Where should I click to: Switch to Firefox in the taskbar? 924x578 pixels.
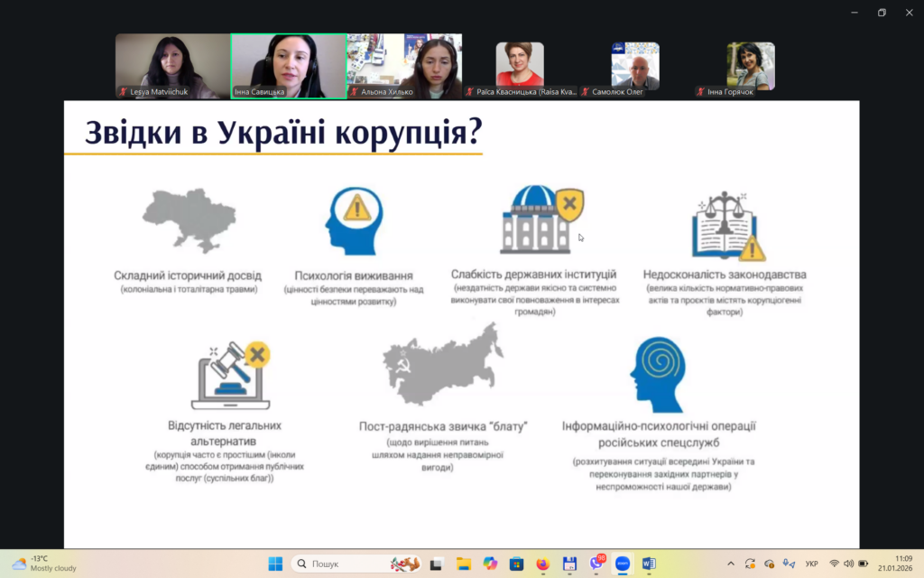coord(542,564)
